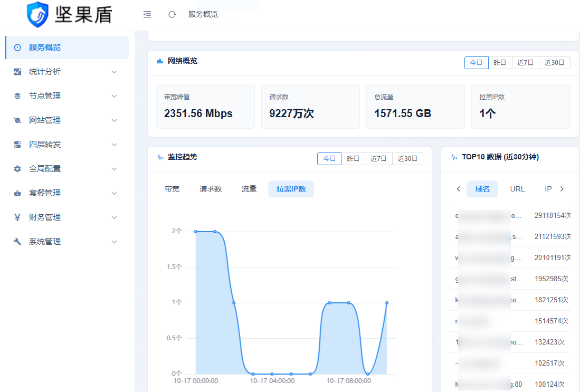Switch to the 拉黑IP数 chart tab
The height and width of the screenshot is (392, 580).
coord(291,189)
